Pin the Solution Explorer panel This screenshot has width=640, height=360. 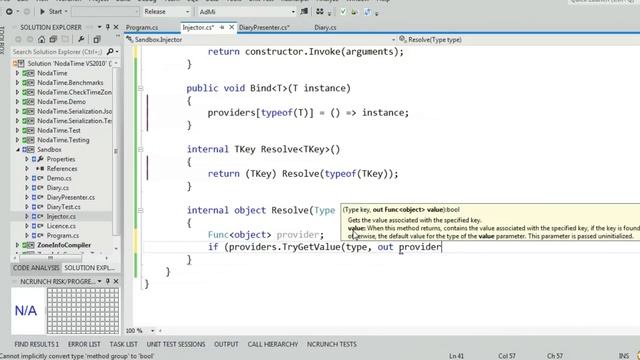[x=108, y=27]
